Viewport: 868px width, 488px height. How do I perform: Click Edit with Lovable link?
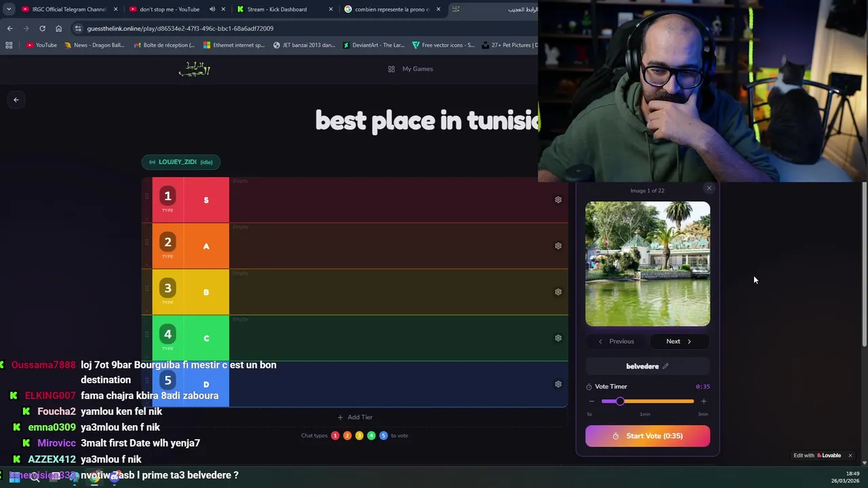click(x=817, y=455)
